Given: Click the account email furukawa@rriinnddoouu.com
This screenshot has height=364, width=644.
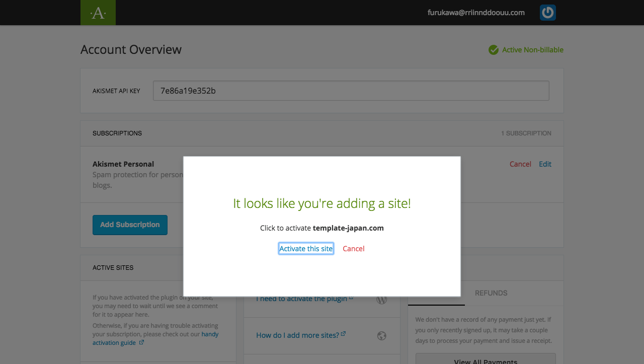Looking at the screenshot, I should pos(476,13).
